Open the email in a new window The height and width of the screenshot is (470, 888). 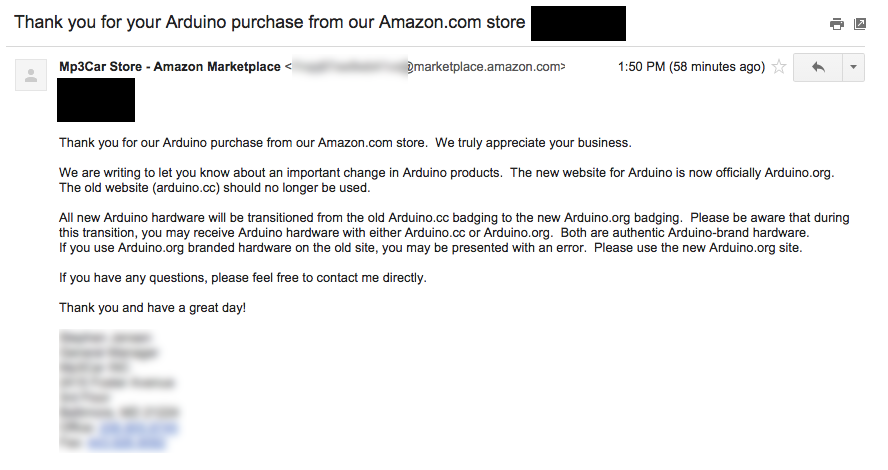pyautogui.click(x=859, y=24)
